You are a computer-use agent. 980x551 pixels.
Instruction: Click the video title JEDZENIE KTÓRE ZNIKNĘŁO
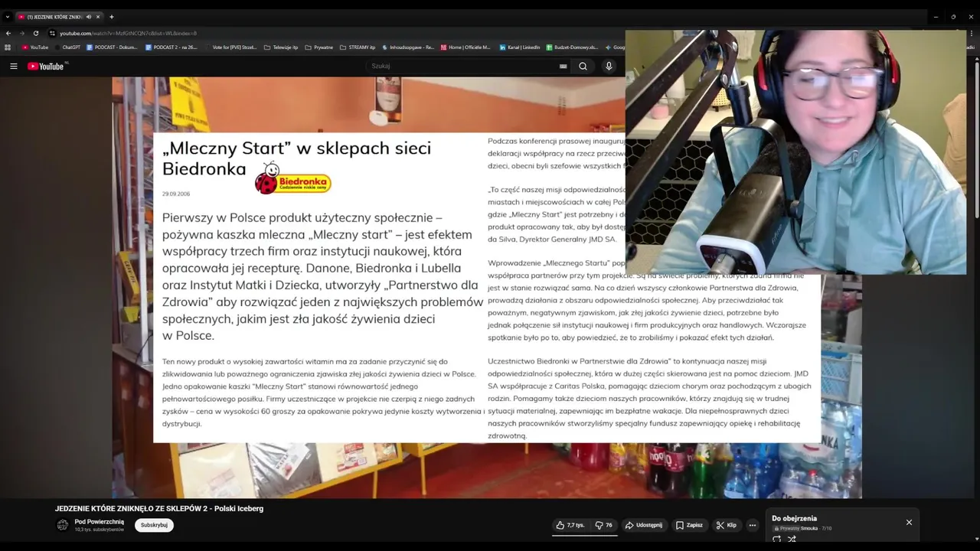[x=159, y=508]
